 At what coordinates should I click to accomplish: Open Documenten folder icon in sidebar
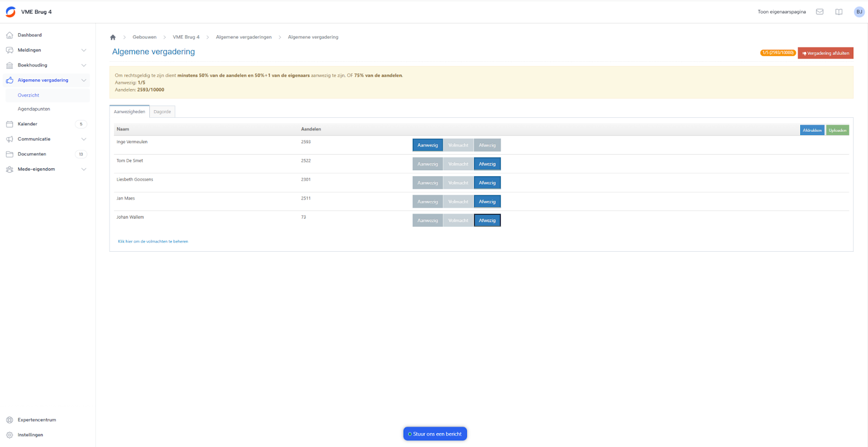10,154
